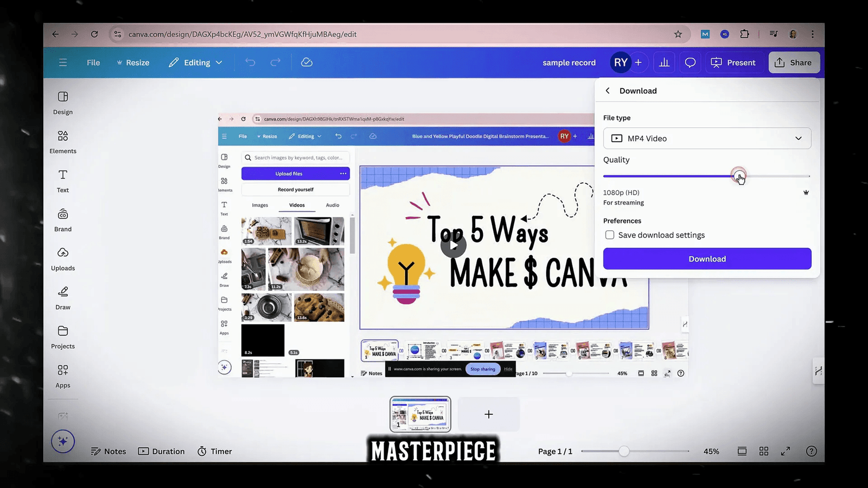
Task: Add a new page with plus tile
Action: pos(489,414)
